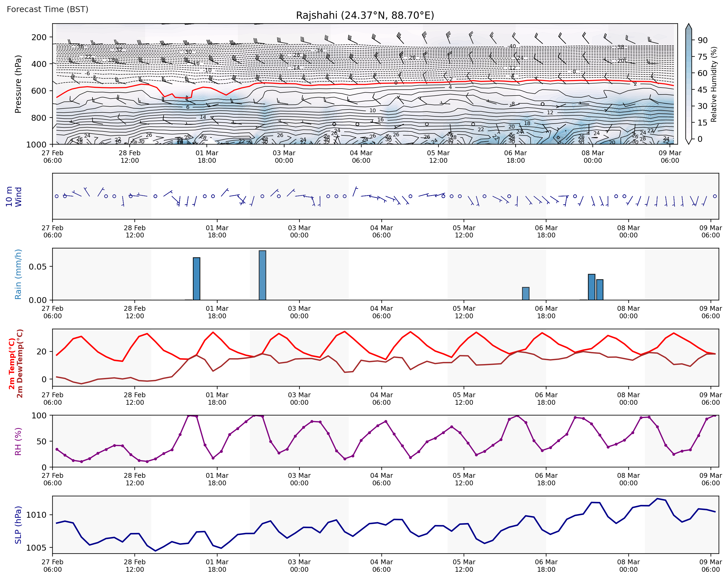Click the small rain bar near 06 Mar
Viewport: 728px width, 579px height.
point(526,294)
